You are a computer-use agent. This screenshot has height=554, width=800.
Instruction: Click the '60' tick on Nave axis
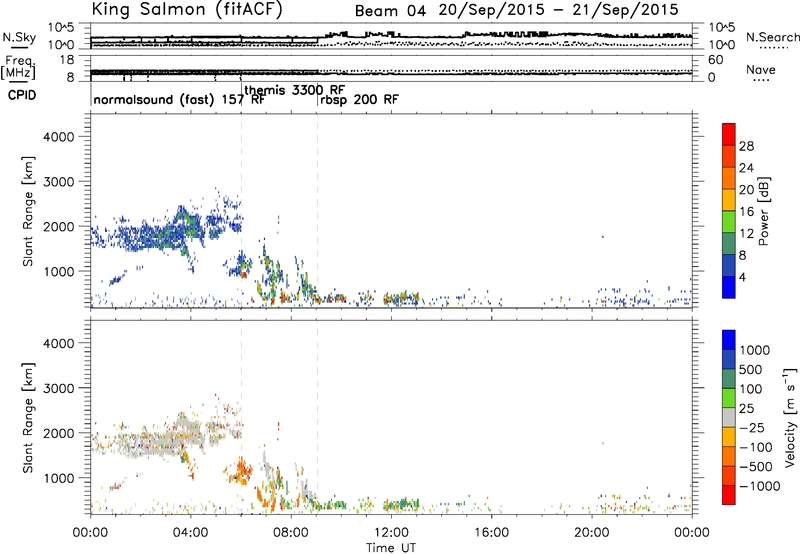[715, 60]
